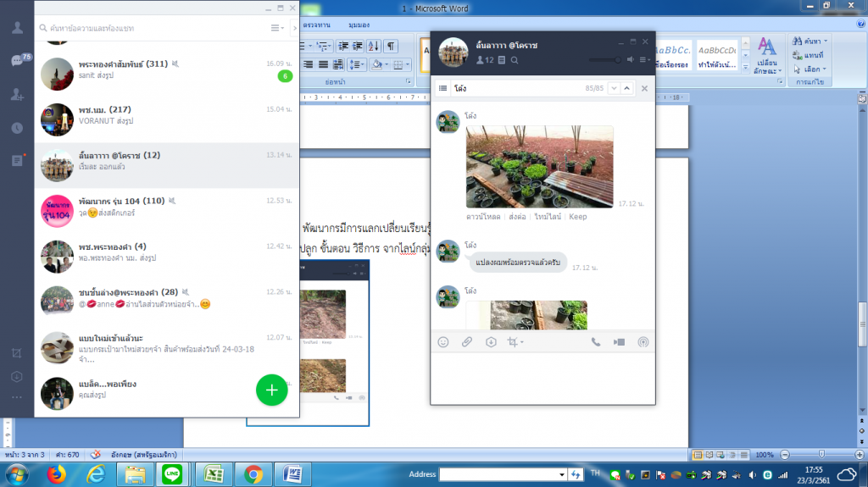Start a voice call with phone icon
Viewport: 868px width, 487px height.
pyautogui.click(x=596, y=342)
